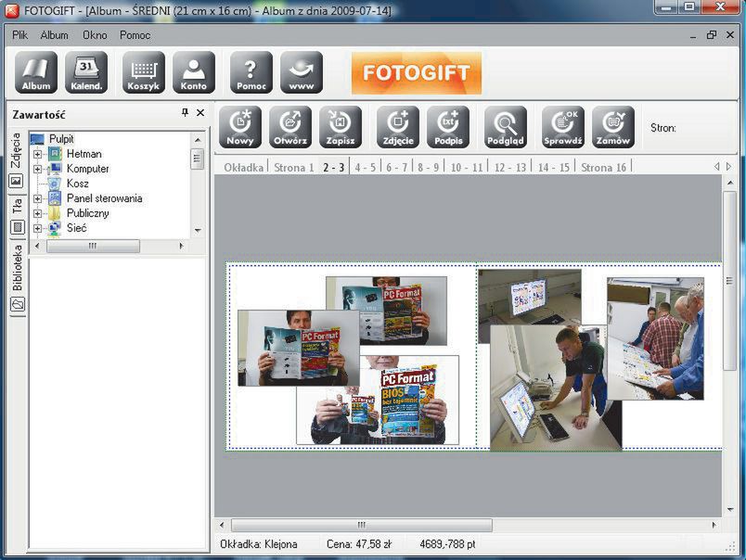This screenshot has width=746, height=560.
Task: Switch to the Zdjęcia side tab
Action: pyautogui.click(x=16, y=160)
